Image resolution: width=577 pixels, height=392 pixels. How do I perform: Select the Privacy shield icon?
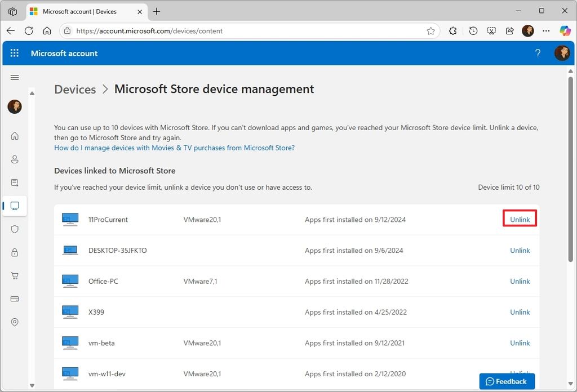(14, 229)
